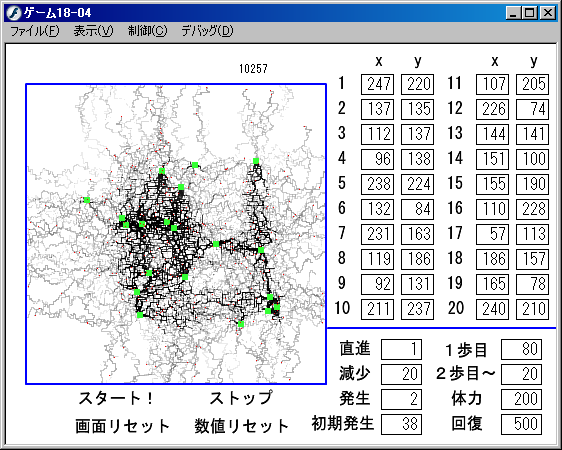Select row 15 x field showing 155
The height and width of the screenshot is (450, 562).
pos(492,185)
